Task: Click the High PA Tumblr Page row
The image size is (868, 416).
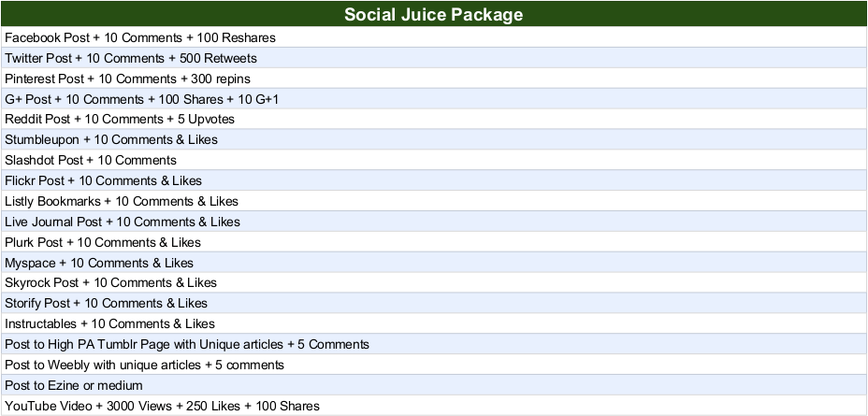Action: (x=187, y=344)
